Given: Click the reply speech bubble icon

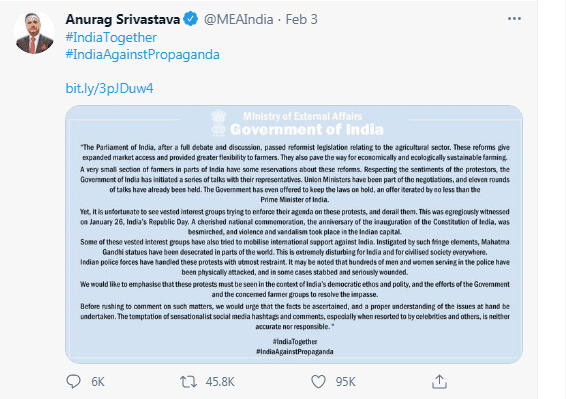Looking at the screenshot, I should (x=73, y=381).
